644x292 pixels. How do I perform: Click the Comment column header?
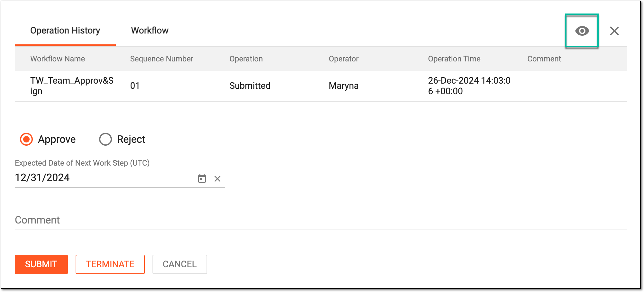pos(544,59)
